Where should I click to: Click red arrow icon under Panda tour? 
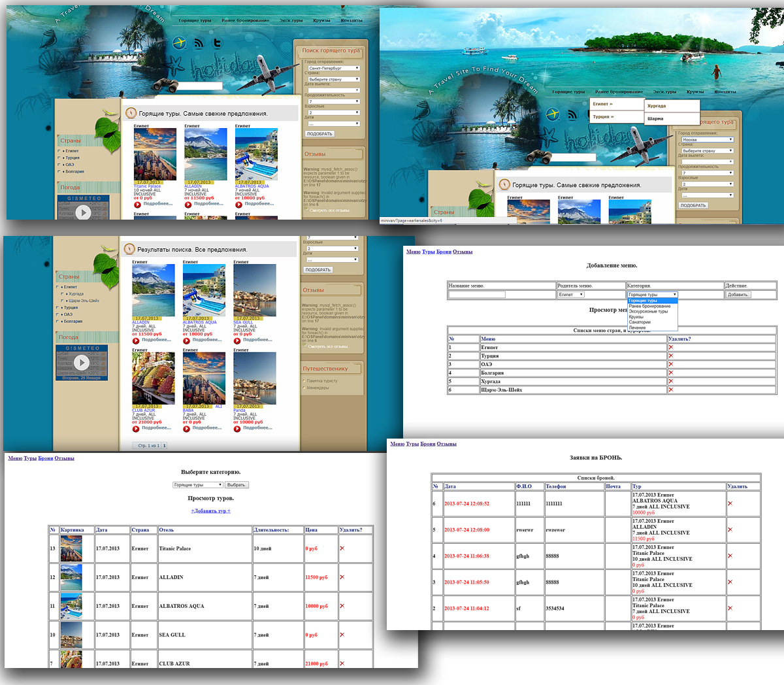[x=237, y=429]
